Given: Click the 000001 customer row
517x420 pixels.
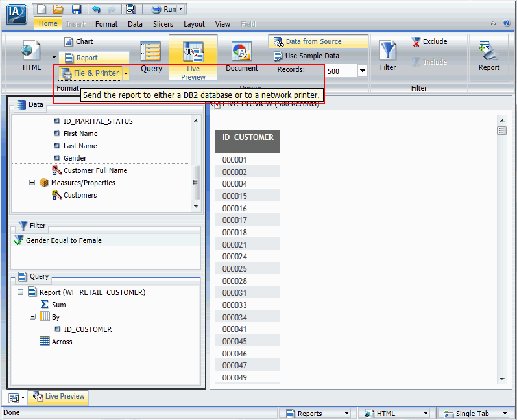Looking at the screenshot, I should pos(247,159).
